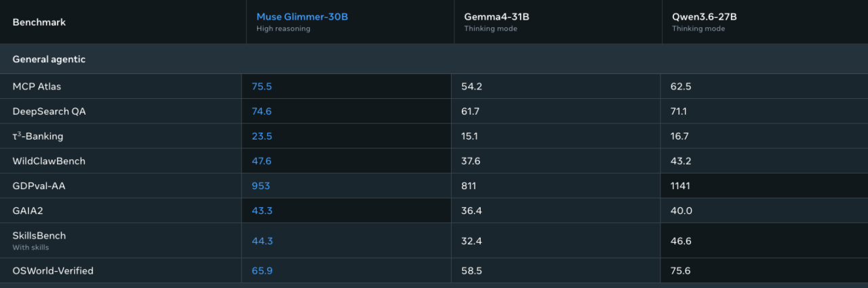Select the General agentic section row
Viewport: 868px width, 288px height.
tap(434, 59)
